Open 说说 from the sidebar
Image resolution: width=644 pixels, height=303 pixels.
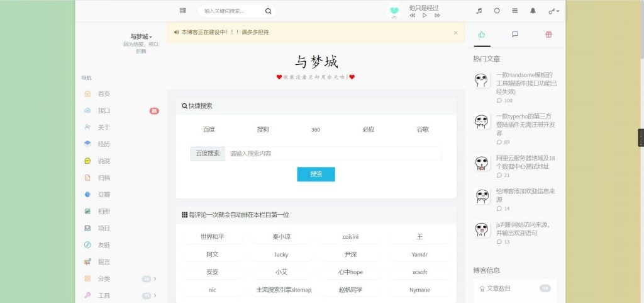(x=104, y=161)
